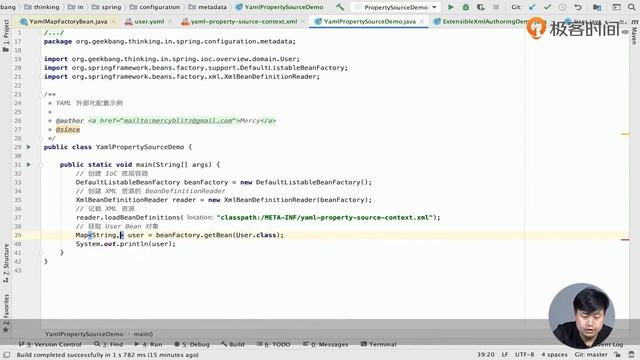This screenshot has height=360, width=640.
Task: Open the Maven tool window on right
Action: coord(634,33)
